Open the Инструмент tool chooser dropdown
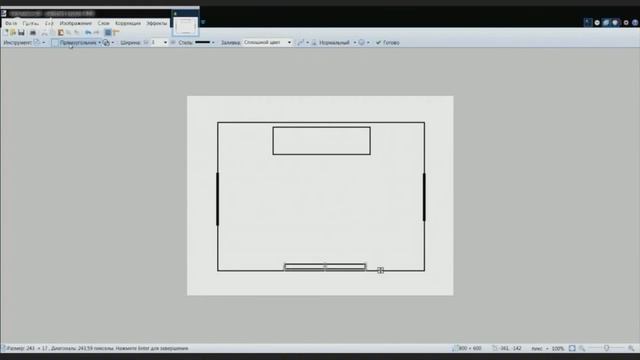 pos(40,42)
